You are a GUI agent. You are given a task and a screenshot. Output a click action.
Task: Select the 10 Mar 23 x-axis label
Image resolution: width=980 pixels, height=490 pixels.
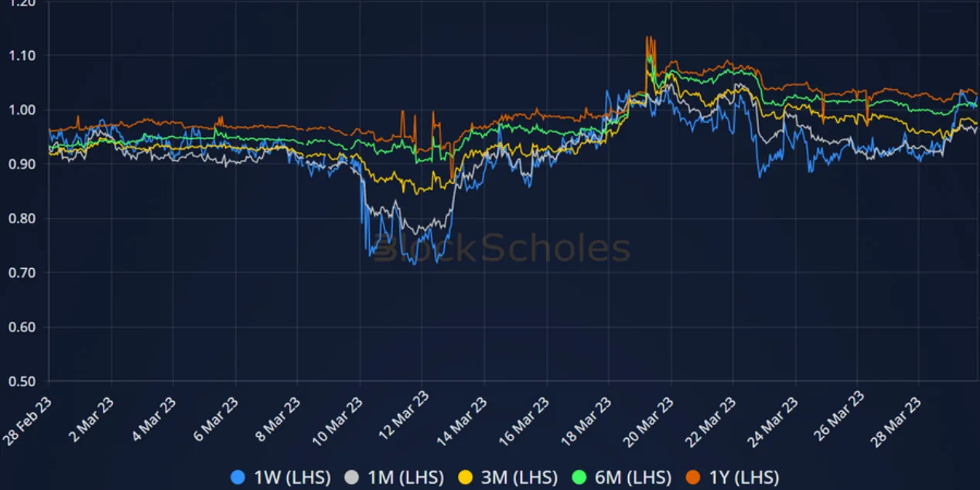[338, 420]
